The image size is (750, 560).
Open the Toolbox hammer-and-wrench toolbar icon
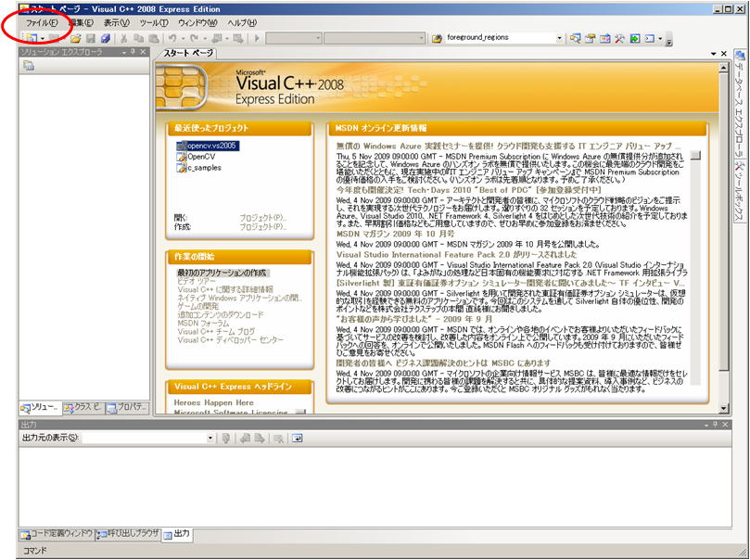(x=620, y=38)
